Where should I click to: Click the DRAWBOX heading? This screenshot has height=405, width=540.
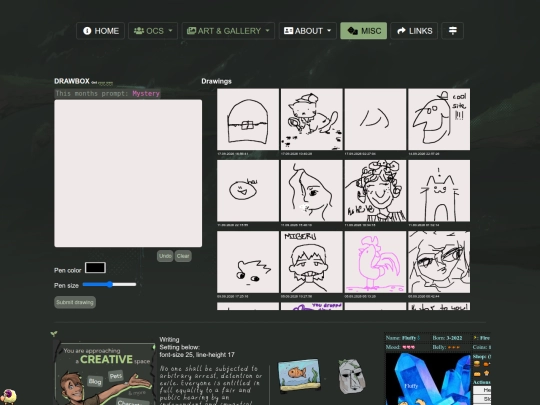[72, 81]
